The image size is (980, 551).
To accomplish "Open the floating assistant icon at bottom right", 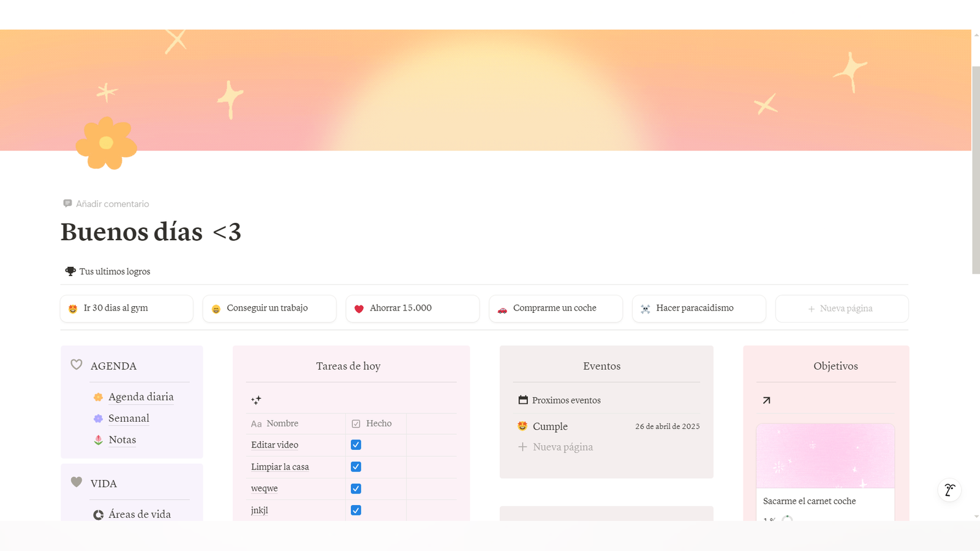I will (x=949, y=490).
